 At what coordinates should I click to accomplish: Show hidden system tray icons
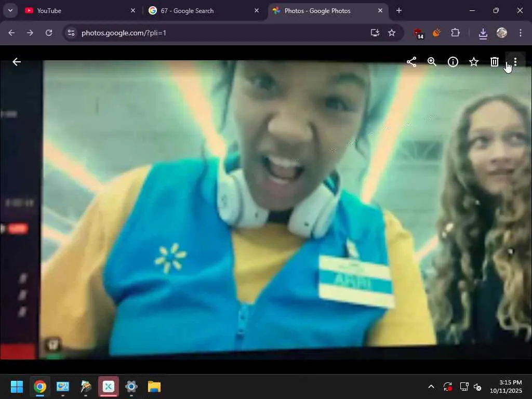tap(431, 387)
